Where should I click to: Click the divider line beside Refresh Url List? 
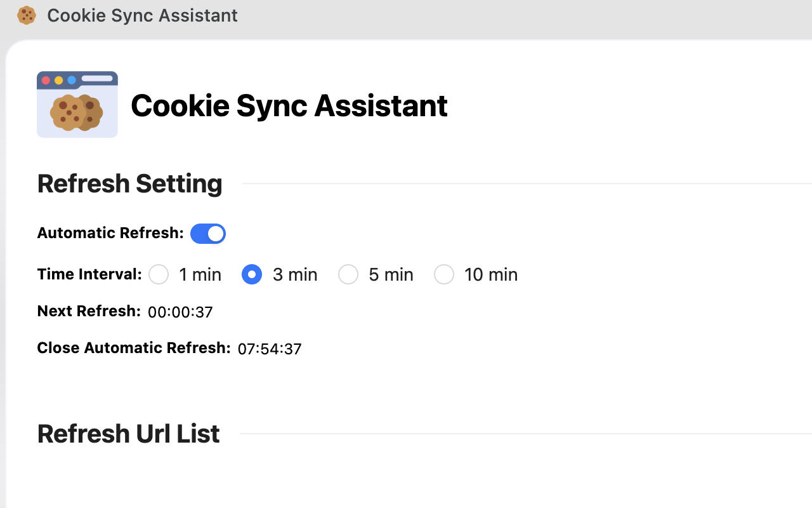[x=525, y=434]
